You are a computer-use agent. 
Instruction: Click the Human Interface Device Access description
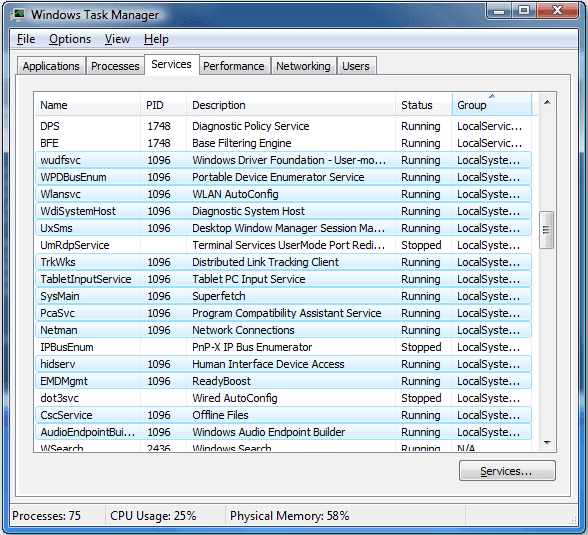point(268,364)
